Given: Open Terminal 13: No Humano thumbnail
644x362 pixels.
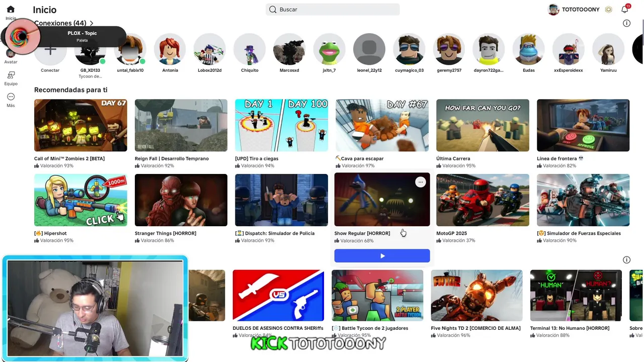Looking at the screenshot, I should tap(576, 296).
